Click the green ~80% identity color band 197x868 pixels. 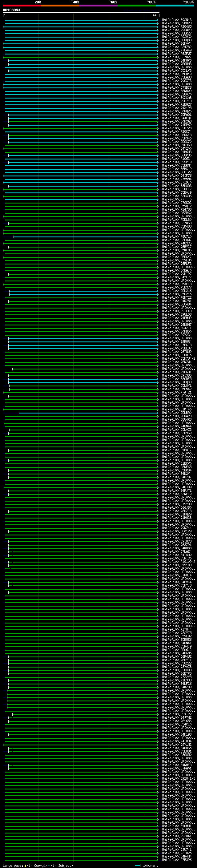click(x=137, y=6)
